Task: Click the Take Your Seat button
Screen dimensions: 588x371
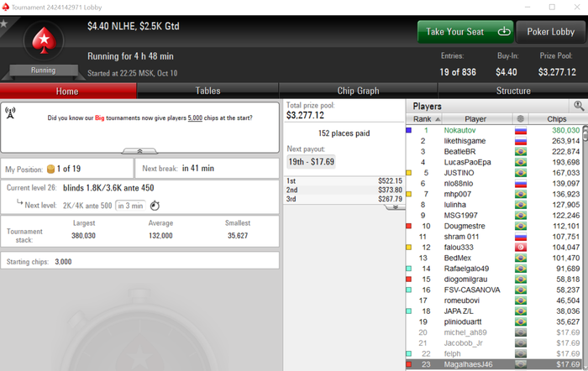Action: tap(465, 32)
